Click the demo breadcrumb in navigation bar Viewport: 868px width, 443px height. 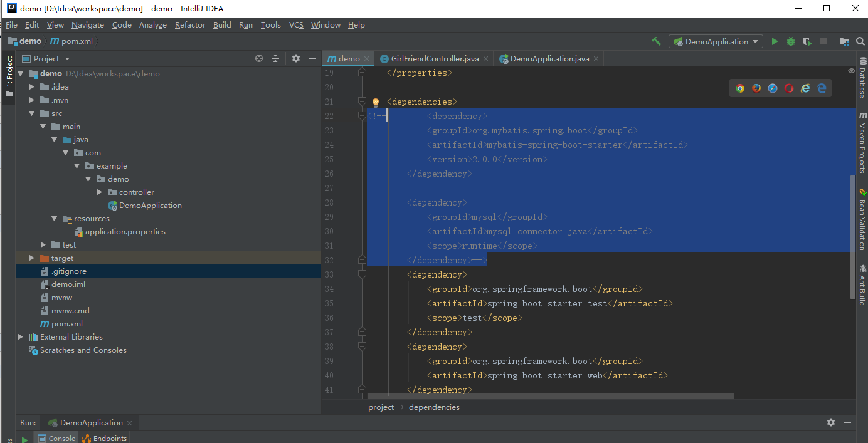pyautogui.click(x=25, y=41)
